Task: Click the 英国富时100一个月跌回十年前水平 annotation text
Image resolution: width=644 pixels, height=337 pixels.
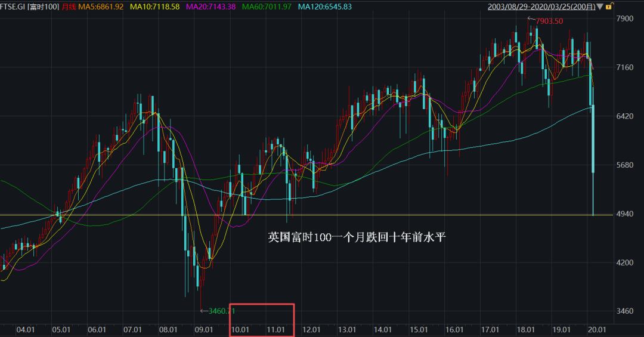Action: (x=357, y=237)
